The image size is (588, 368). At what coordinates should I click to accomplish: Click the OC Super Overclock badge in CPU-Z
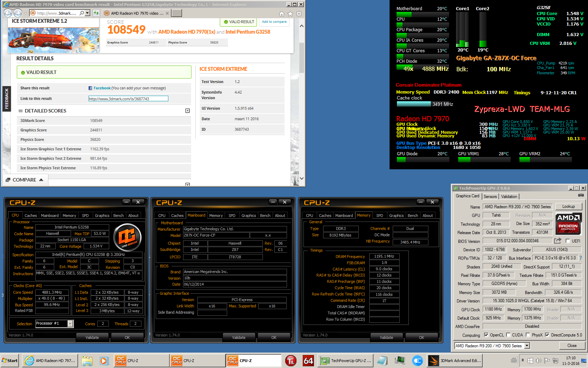(128, 237)
